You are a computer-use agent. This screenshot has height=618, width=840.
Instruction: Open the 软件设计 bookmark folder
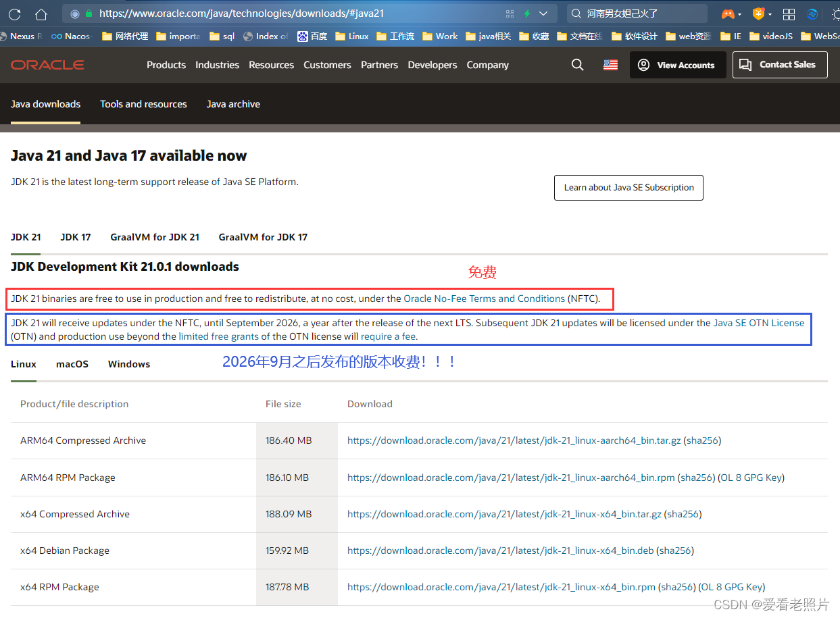click(634, 36)
